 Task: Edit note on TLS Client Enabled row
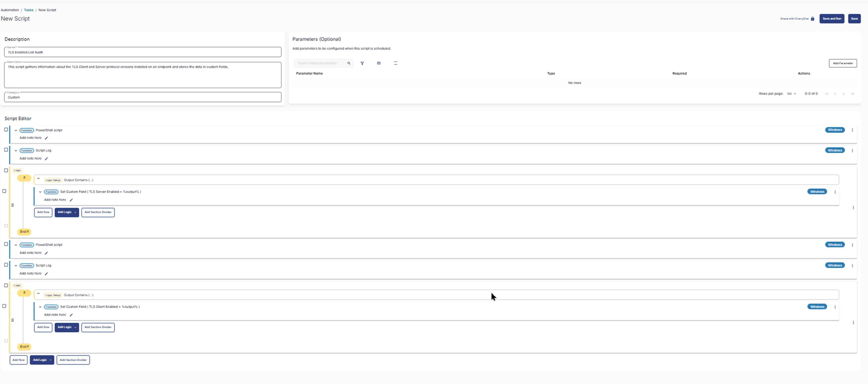point(71,315)
